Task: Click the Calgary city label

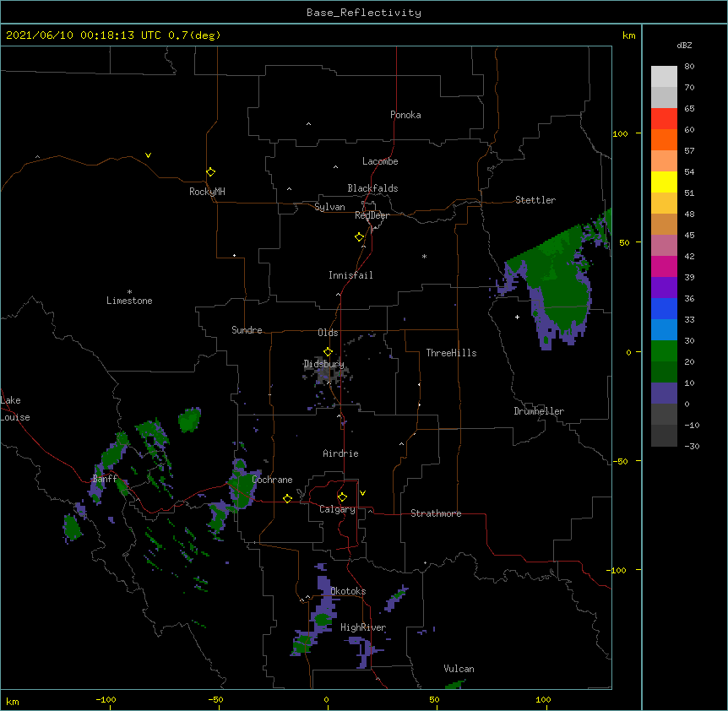Action: (x=337, y=509)
